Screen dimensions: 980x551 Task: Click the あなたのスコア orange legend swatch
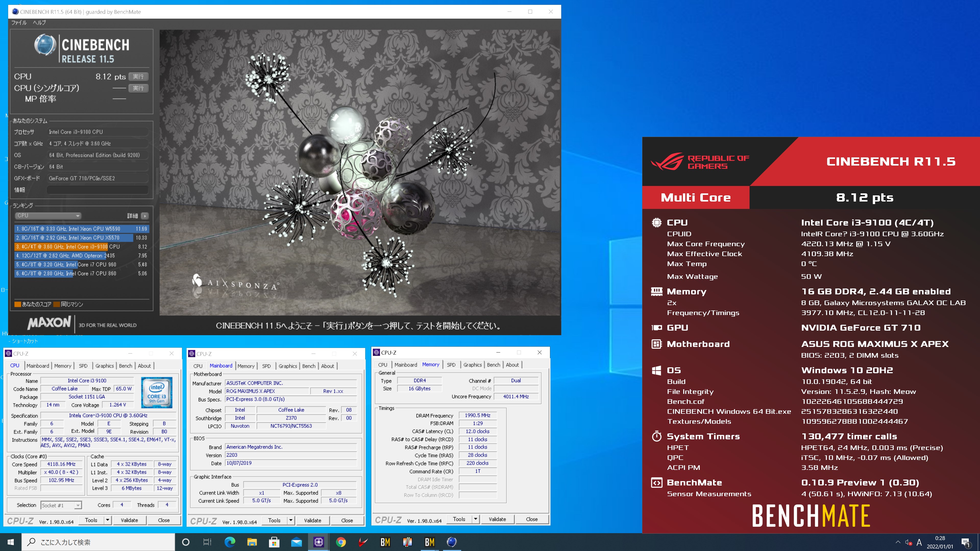(x=17, y=304)
